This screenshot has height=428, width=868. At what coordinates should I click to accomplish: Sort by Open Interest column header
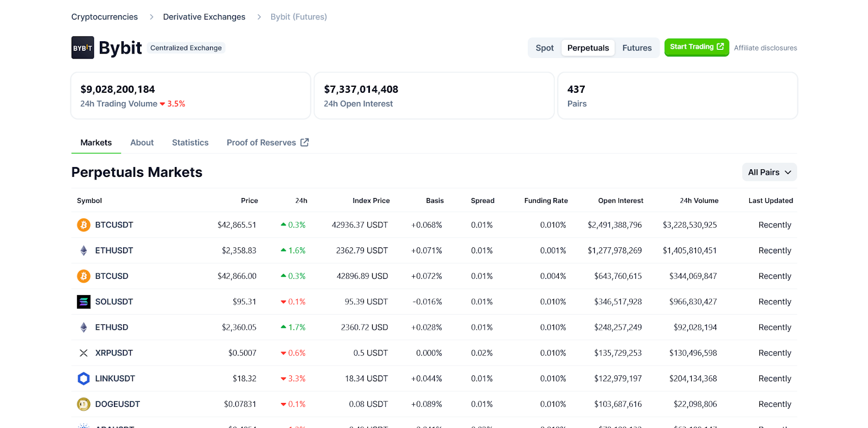click(621, 201)
